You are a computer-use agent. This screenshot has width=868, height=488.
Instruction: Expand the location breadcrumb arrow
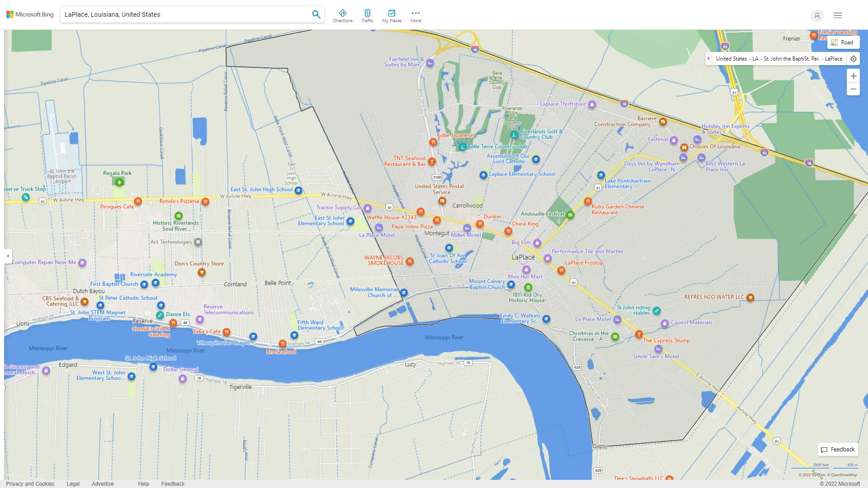tap(709, 59)
